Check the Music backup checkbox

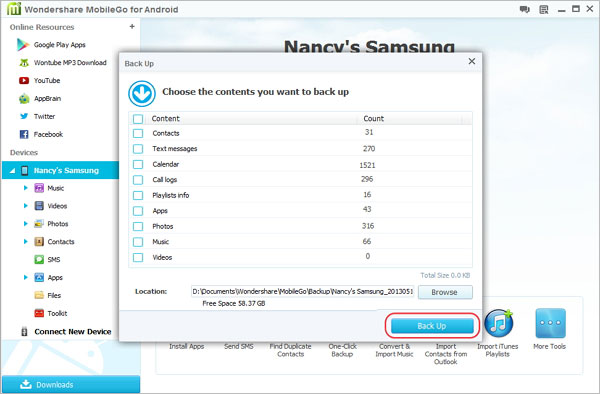[x=138, y=242]
